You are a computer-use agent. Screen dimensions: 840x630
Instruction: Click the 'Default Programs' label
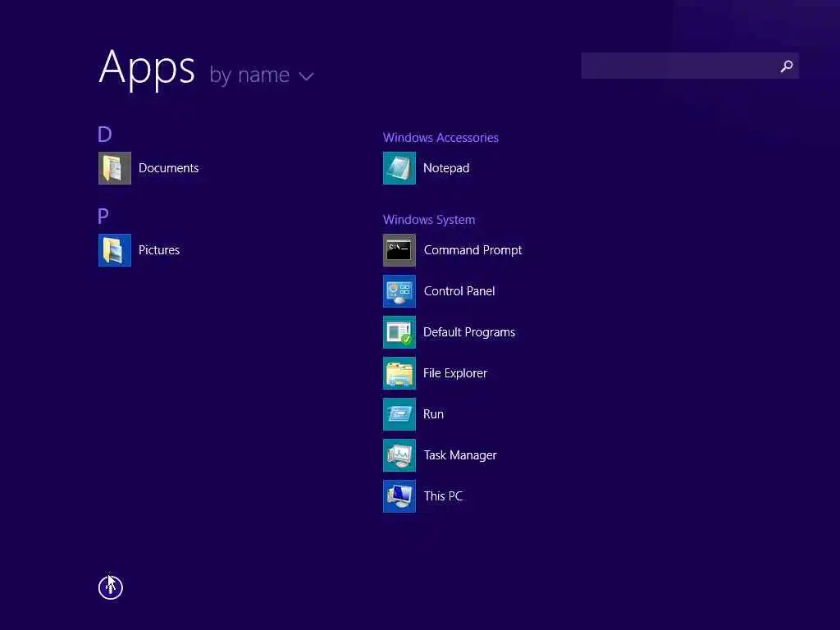469,332
